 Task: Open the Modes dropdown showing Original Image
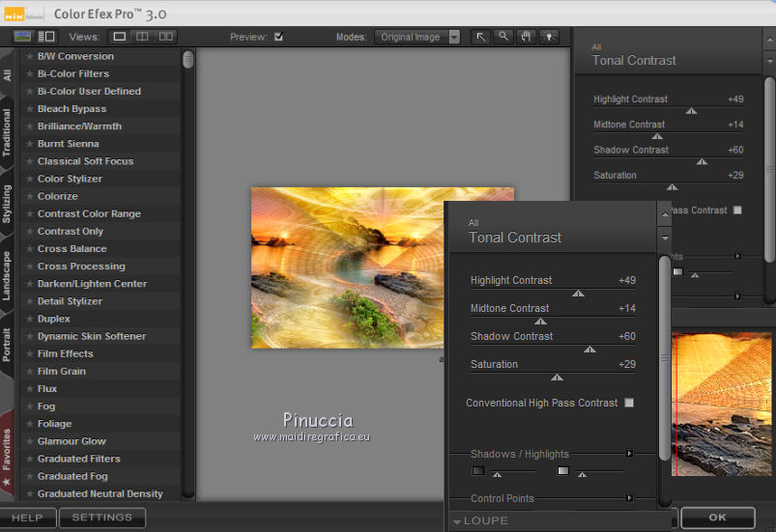tap(417, 37)
